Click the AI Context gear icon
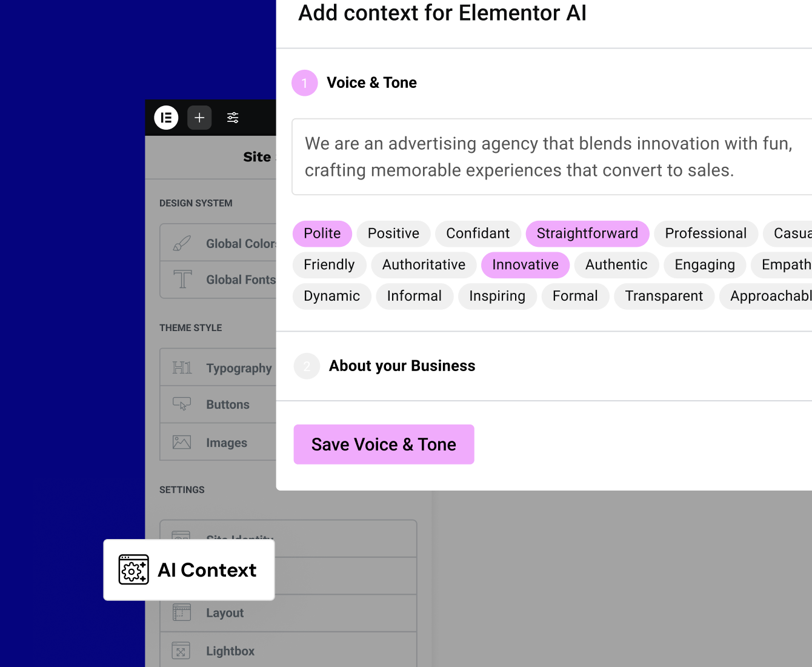This screenshot has width=812, height=667. click(x=133, y=569)
